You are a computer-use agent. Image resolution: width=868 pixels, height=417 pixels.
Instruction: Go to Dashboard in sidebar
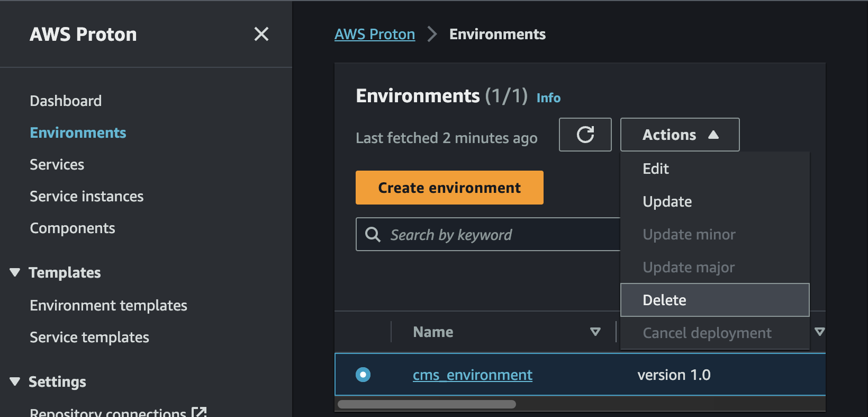pos(66,101)
